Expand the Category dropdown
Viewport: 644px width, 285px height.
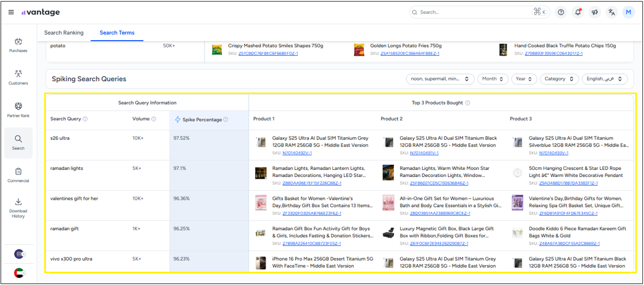point(559,79)
